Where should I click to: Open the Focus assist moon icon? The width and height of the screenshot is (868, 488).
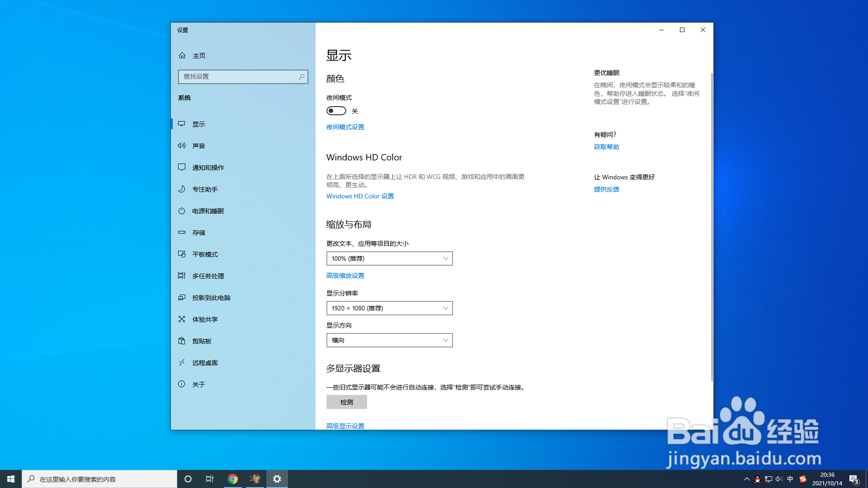[182, 189]
